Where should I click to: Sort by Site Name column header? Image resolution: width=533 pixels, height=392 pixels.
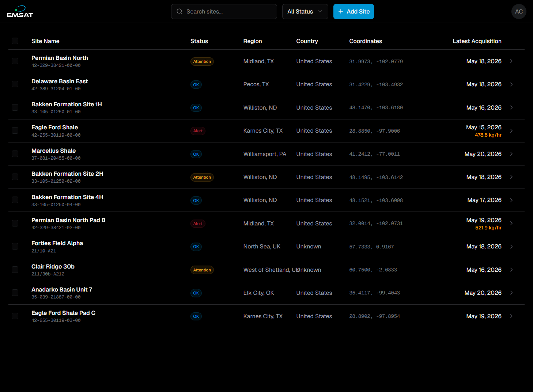click(x=45, y=41)
